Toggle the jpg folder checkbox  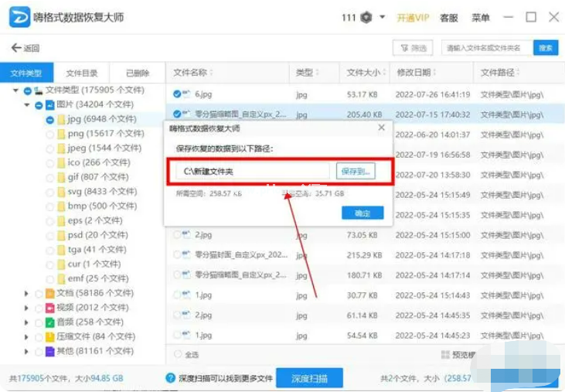50,120
